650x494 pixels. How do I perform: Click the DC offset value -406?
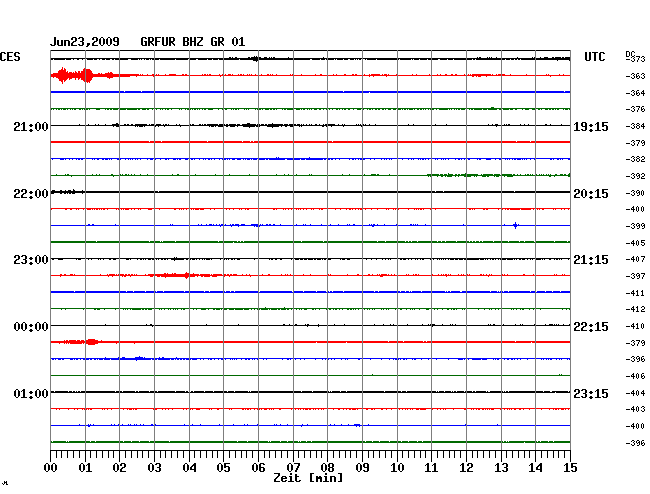click(x=635, y=376)
